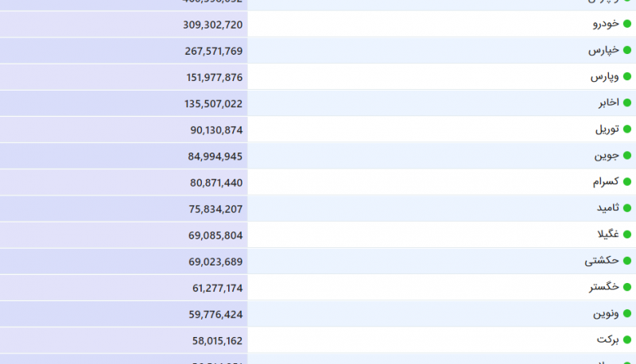Click the green dot beside وپارس
Viewport: 636px width, 364px height.
627,76
